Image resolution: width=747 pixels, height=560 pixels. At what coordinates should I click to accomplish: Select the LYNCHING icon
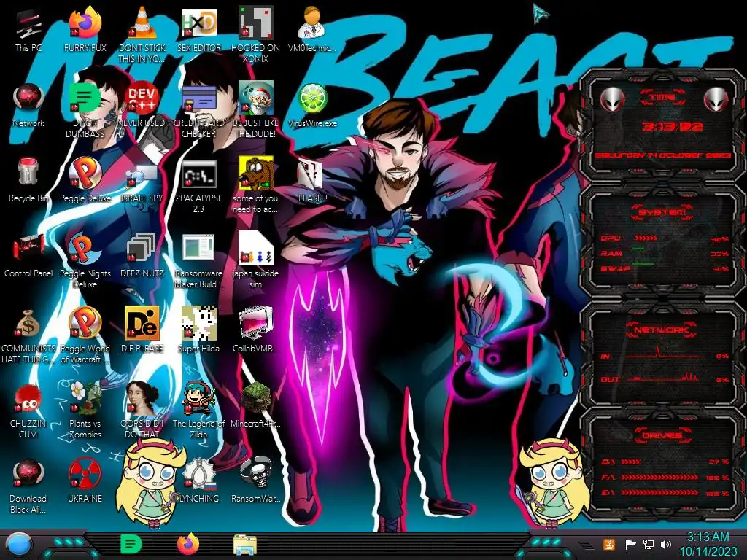[x=198, y=481]
